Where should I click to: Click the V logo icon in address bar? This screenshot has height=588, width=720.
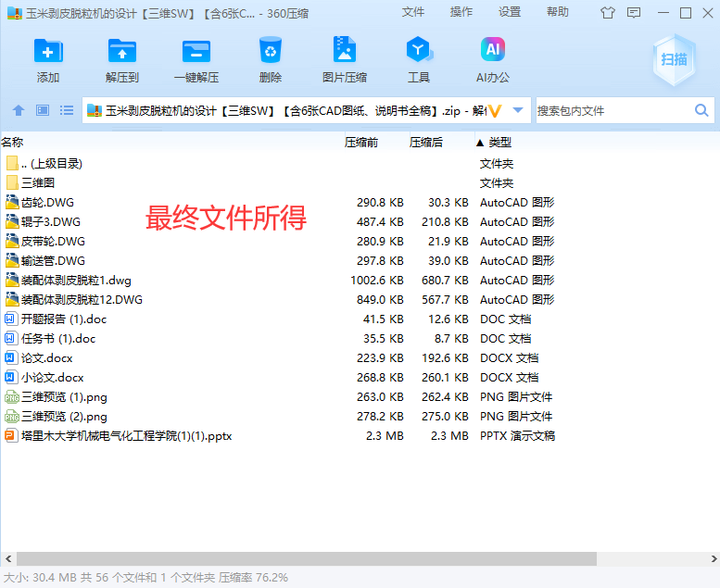(495, 111)
